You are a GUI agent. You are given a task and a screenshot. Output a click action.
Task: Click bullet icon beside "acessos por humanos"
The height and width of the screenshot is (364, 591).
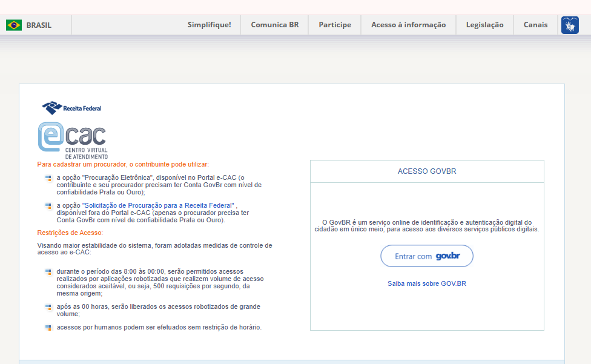[48, 328]
